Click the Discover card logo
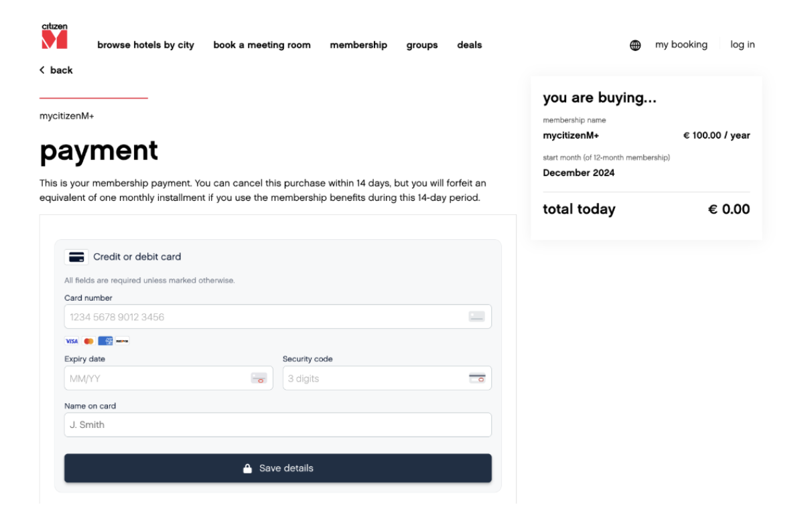The width and height of the screenshot is (812, 517). tap(122, 341)
